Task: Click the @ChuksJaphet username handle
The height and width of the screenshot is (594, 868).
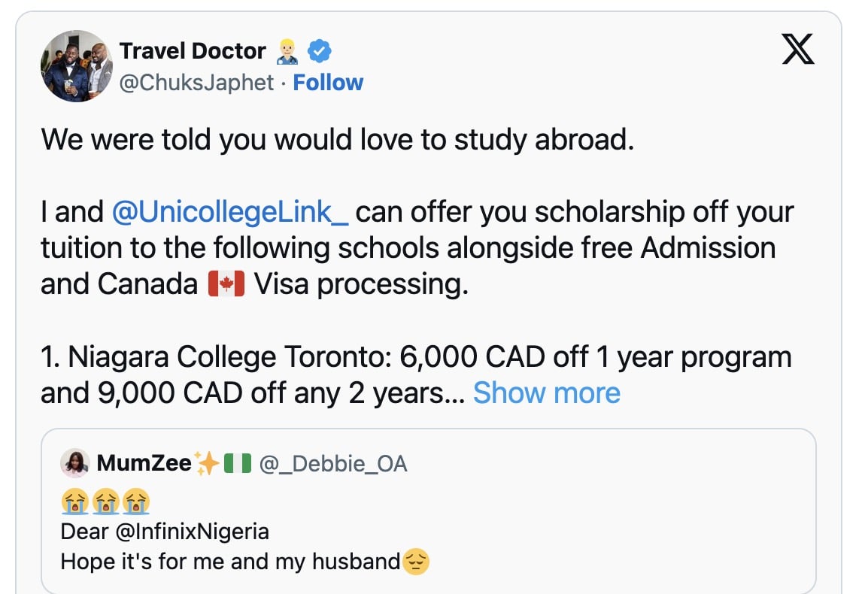Action: (198, 83)
